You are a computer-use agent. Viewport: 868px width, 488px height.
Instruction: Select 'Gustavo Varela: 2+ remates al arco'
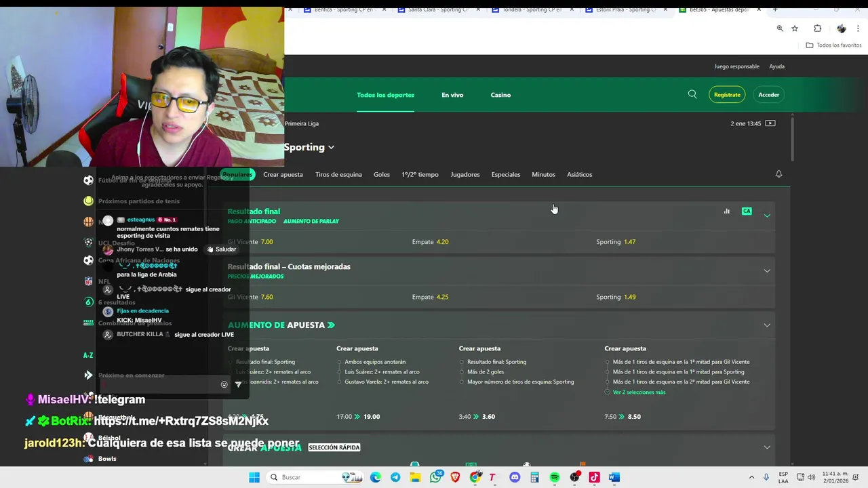387,382
